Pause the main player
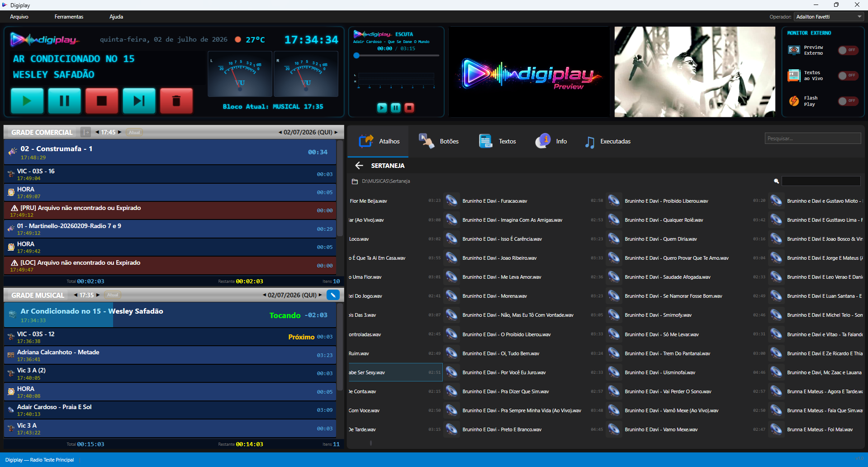The image size is (868, 467). point(65,100)
